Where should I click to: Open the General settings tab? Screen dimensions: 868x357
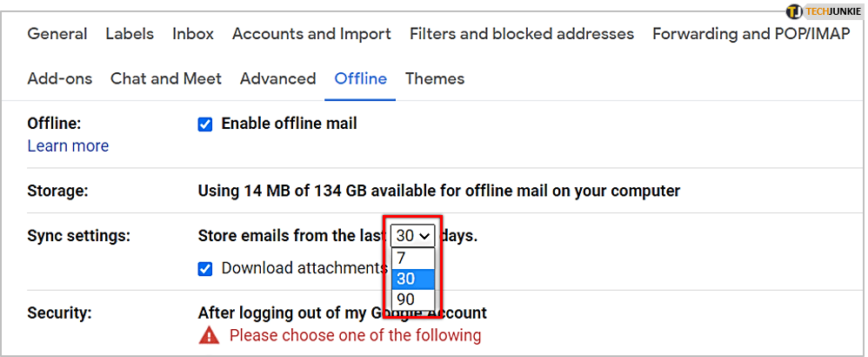[x=57, y=34]
